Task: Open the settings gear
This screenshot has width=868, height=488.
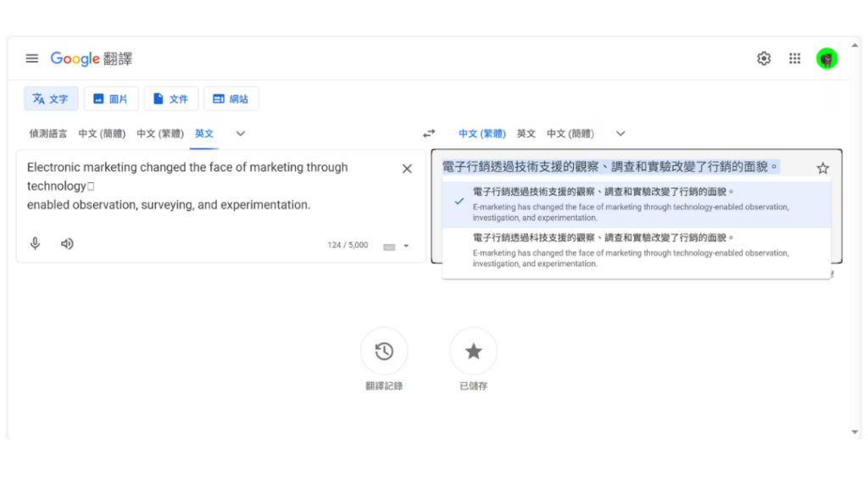Action: click(x=764, y=58)
